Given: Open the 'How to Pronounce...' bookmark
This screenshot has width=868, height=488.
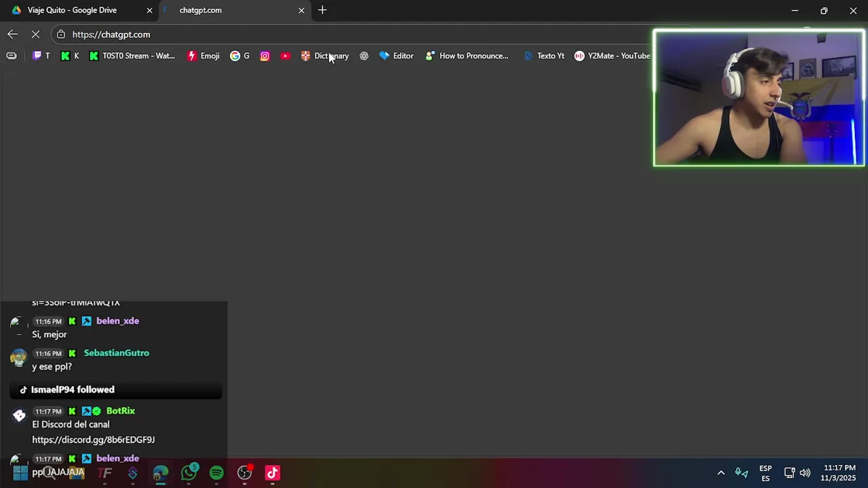Looking at the screenshot, I should pos(467,56).
